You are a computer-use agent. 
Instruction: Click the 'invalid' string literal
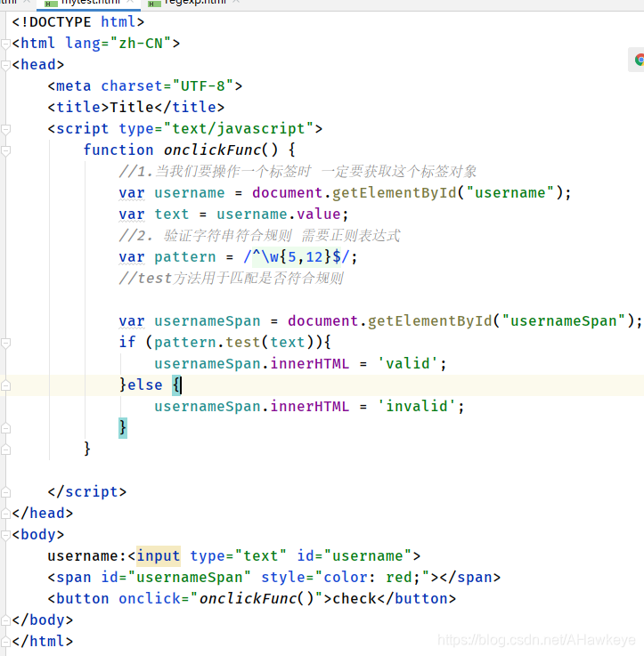417,406
